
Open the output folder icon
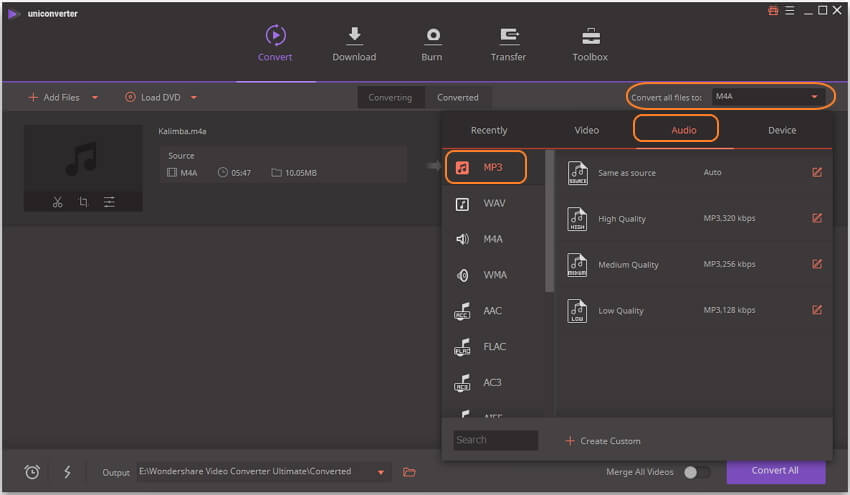coord(409,472)
